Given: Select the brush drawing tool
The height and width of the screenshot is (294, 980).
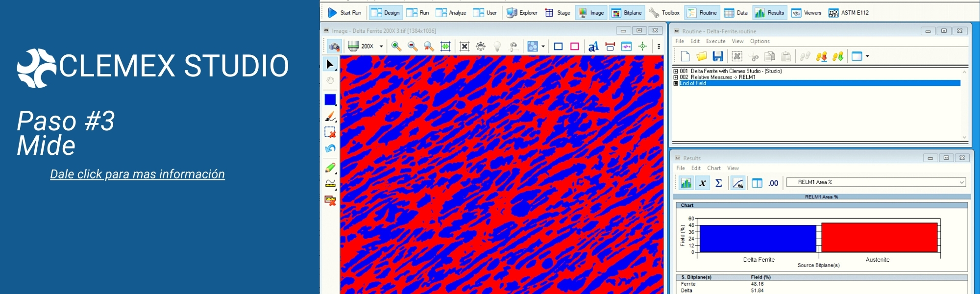Looking at the screenshot, I should pos(330,117).
